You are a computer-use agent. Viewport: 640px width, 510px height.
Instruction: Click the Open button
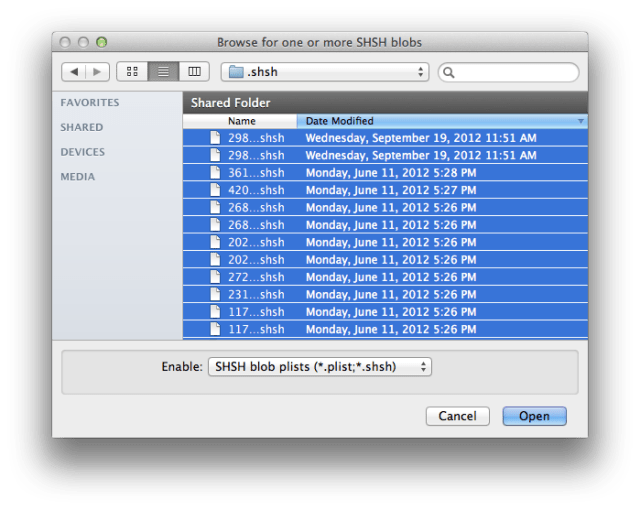point(534,416)
